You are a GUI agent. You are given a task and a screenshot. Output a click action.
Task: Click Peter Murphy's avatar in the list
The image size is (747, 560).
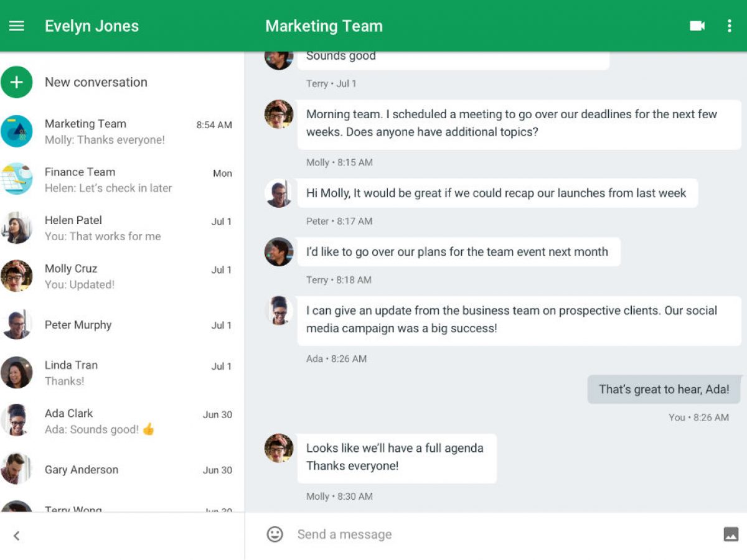17,325
